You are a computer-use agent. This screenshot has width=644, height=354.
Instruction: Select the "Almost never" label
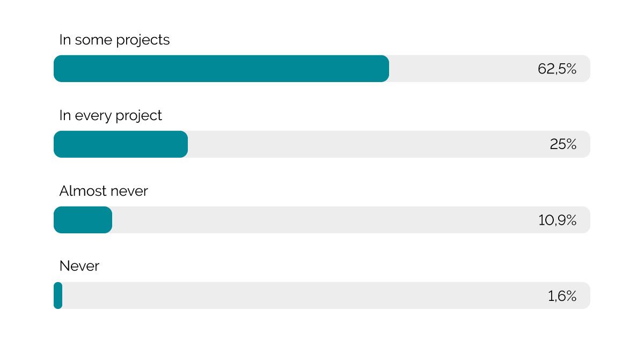pyautogui.click(x=104, y=191)
